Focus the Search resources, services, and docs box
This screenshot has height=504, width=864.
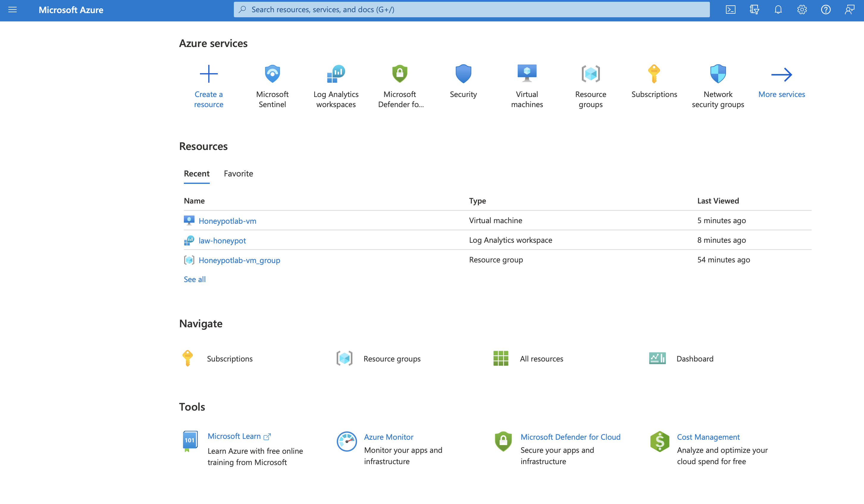tap(472, 10)
